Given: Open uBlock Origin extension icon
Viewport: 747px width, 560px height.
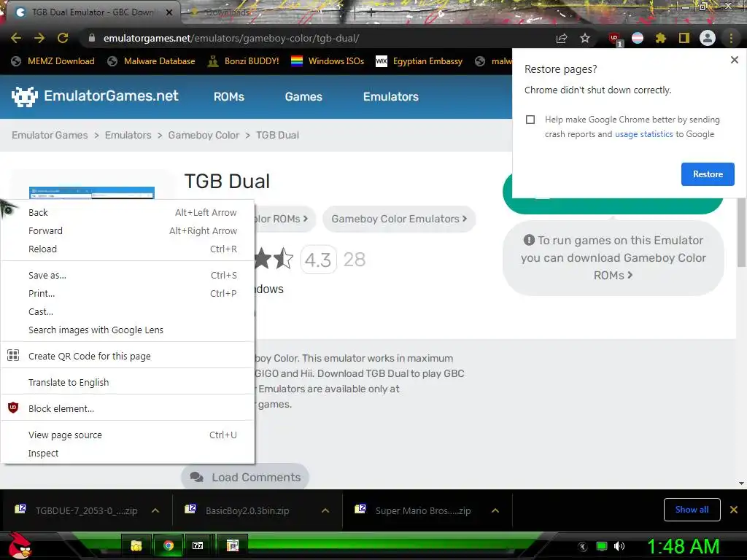Looking at the screenshot, I should 614,38.
